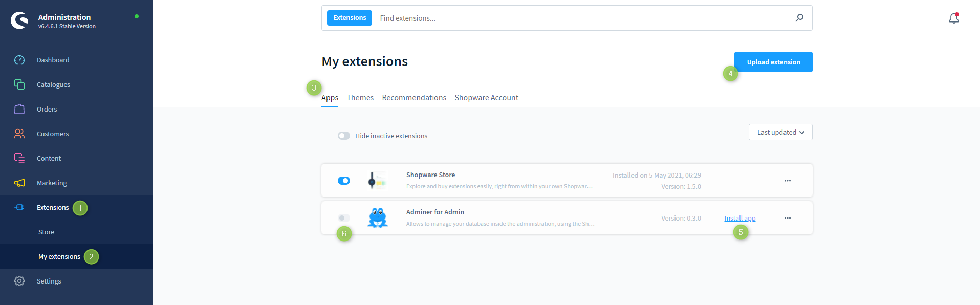Click the search magnifier icon

click(799, 18)
